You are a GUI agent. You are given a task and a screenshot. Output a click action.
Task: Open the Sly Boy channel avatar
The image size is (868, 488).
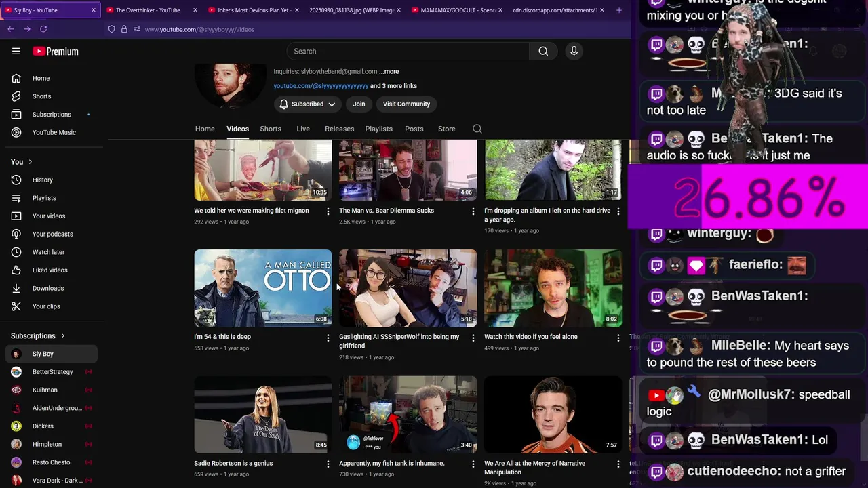click(x=230, y=86)
